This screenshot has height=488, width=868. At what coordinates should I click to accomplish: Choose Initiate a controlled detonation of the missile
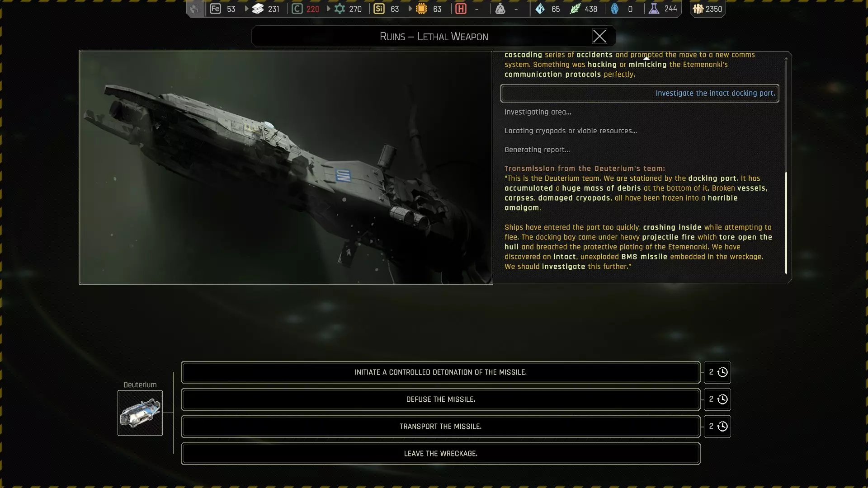(440, 372)
